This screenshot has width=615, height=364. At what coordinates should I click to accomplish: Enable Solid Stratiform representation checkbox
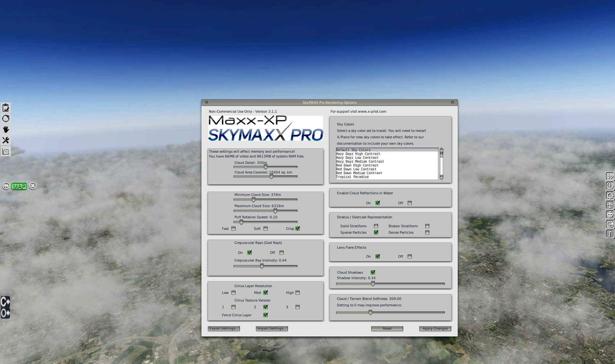tap(376, 226)
